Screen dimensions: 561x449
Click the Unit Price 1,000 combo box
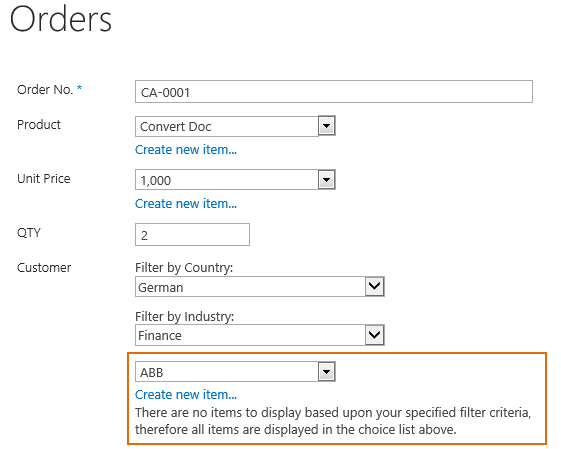point(227,180)
